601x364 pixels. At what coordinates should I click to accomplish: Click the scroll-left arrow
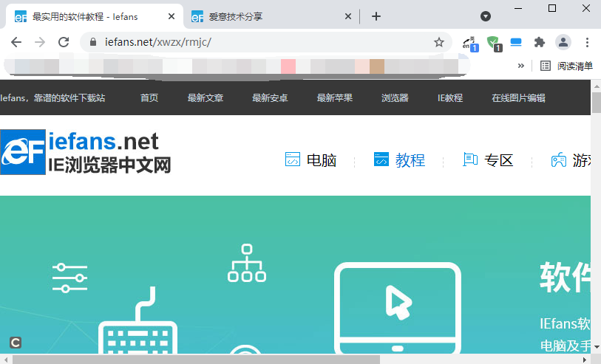coord(5,360)
